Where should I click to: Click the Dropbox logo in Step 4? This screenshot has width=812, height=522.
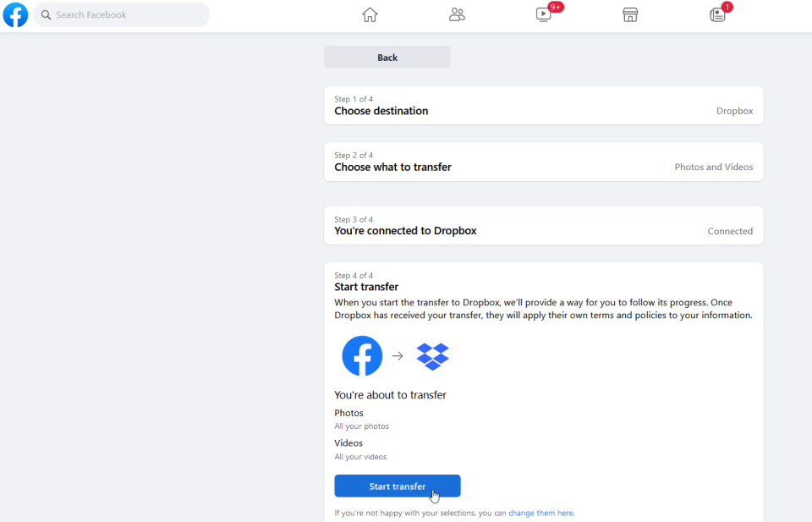[x=433, y=356]
